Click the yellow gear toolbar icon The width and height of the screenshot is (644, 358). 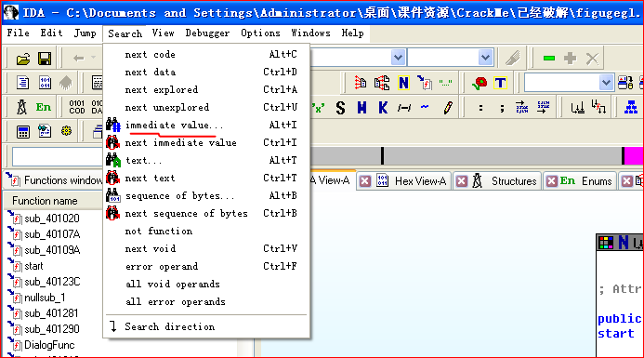pyautogui.click(x=66, y=131)
